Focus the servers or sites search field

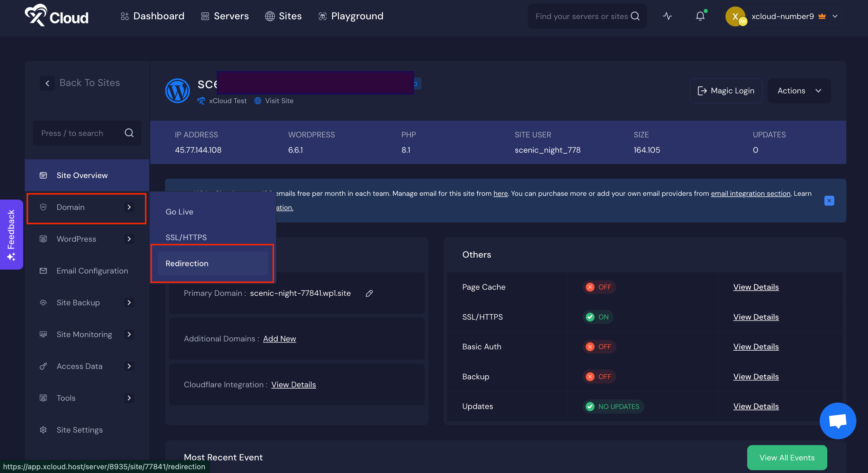click(x=587, y=16)
